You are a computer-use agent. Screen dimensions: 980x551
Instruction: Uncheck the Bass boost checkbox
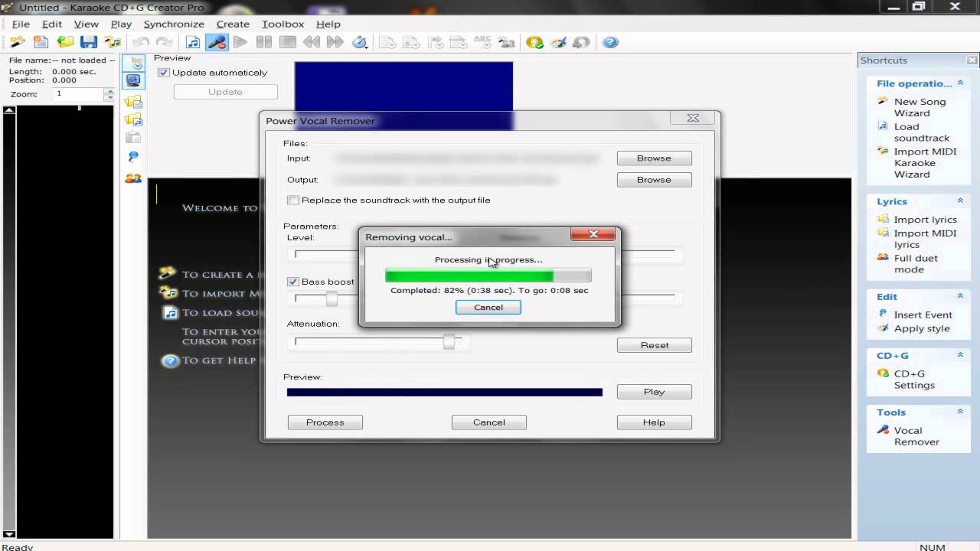pyautogui.click(x=292, y=282)
